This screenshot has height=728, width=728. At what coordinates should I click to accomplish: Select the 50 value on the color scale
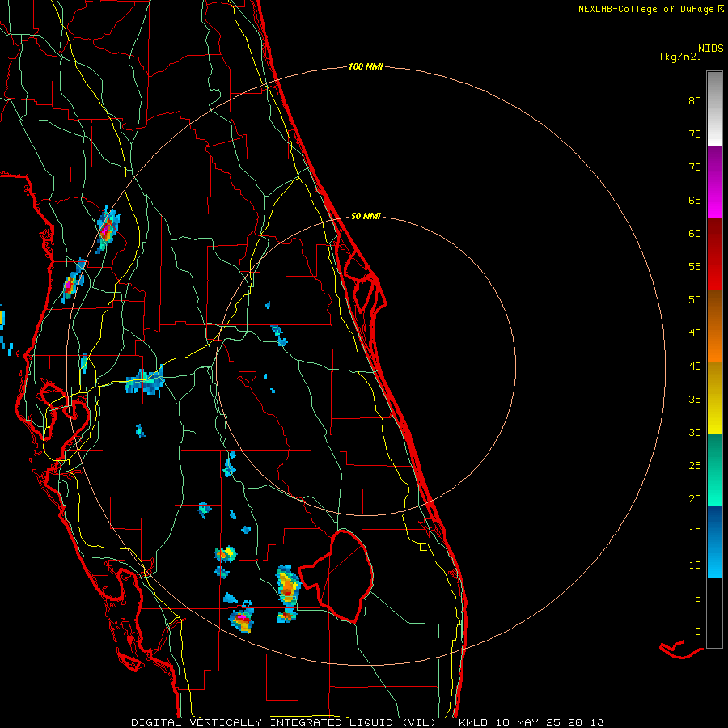(695, 299)
